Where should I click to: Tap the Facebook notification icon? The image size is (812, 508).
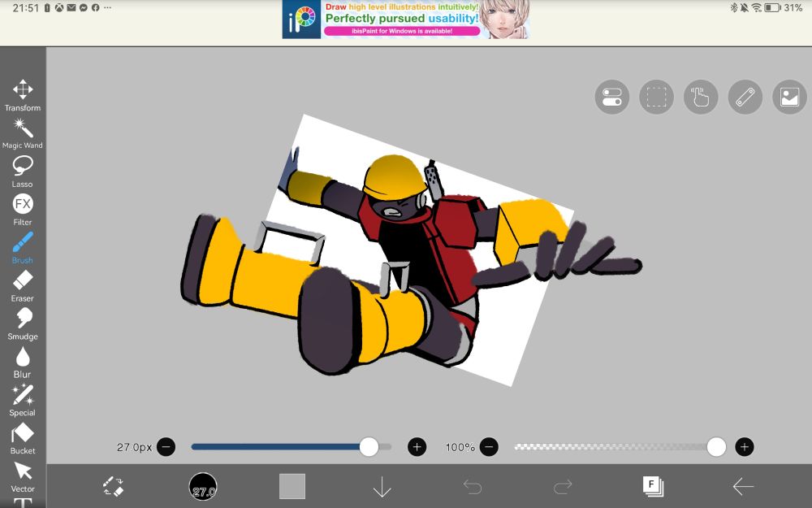95,8
